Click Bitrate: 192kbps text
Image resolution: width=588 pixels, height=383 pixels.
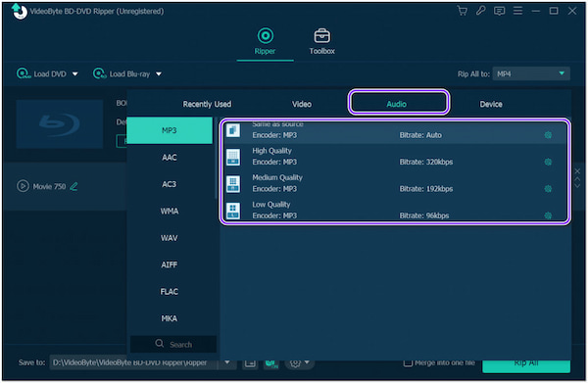[426, 188]
